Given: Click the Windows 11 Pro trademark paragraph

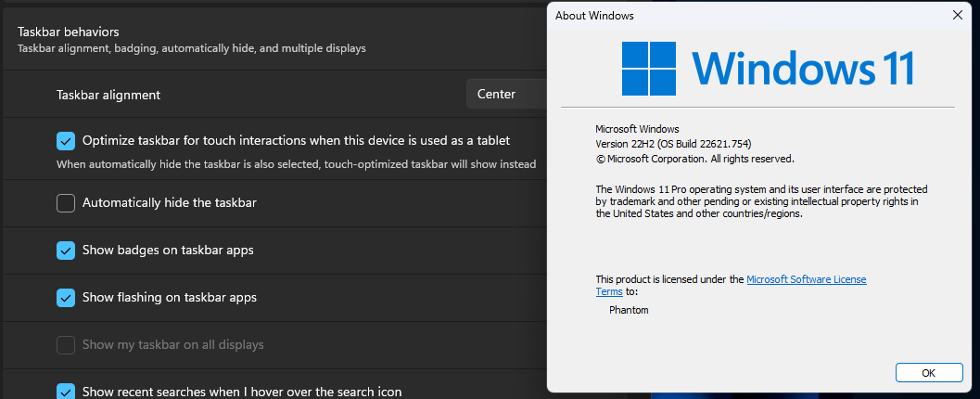Looking at the screenshot, I should tap(761, 201).
